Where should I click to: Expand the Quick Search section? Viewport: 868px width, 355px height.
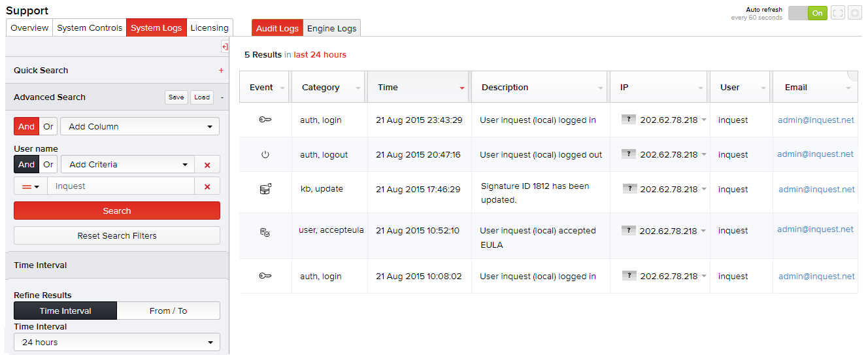click(x=221, y=71)
